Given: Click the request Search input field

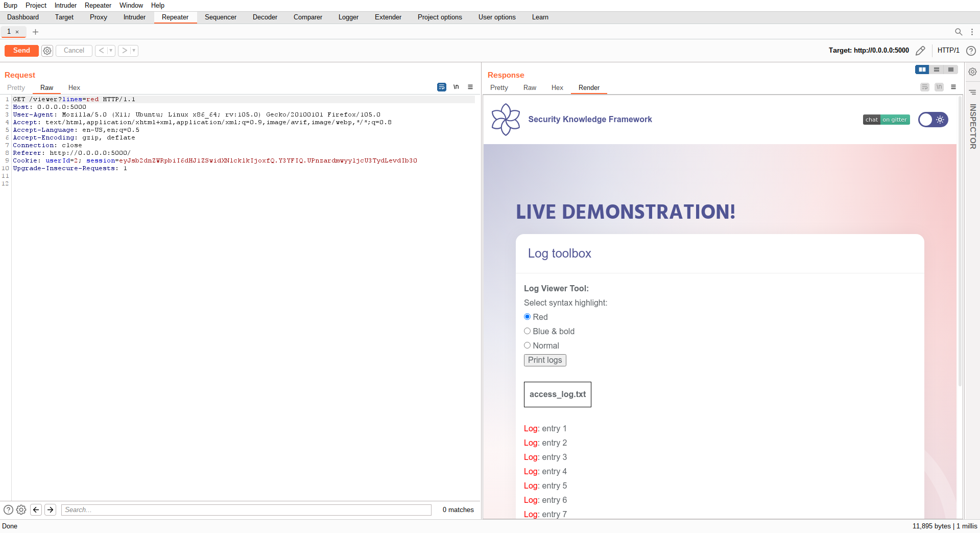Looking at the screenshot, I should point(247,509).
